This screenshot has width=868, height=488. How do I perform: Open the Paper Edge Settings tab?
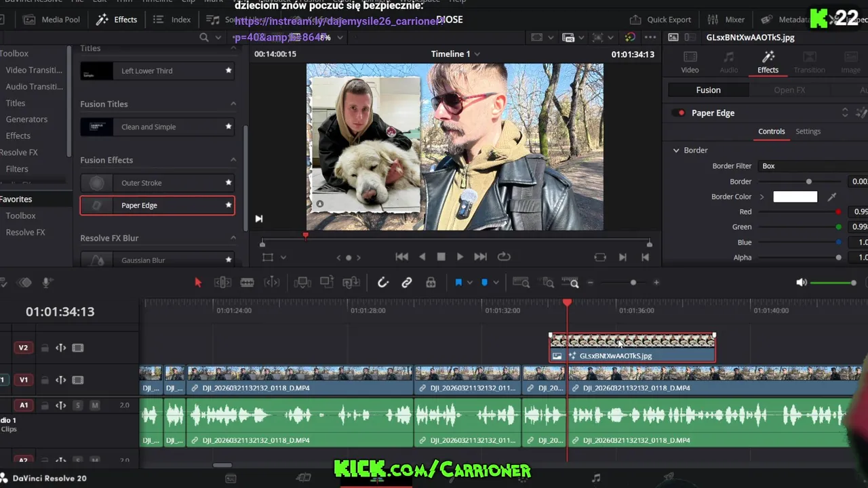[x=808, y=131]
